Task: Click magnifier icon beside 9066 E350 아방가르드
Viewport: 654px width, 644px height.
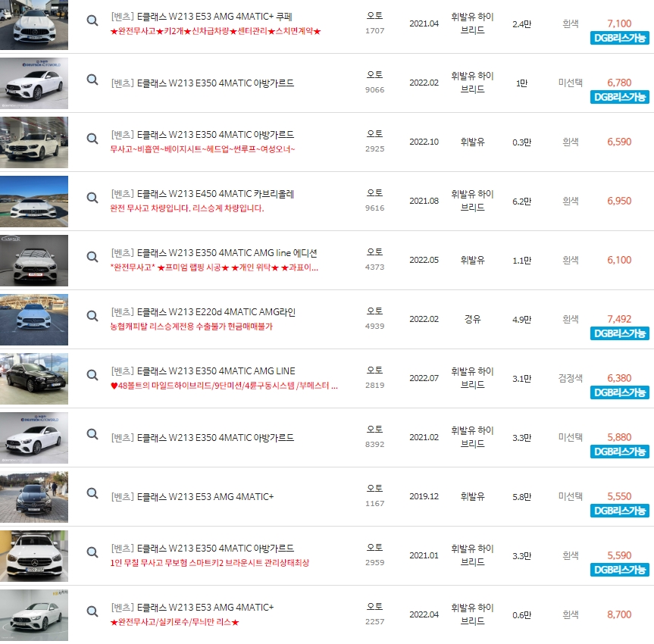Action: 92,80
